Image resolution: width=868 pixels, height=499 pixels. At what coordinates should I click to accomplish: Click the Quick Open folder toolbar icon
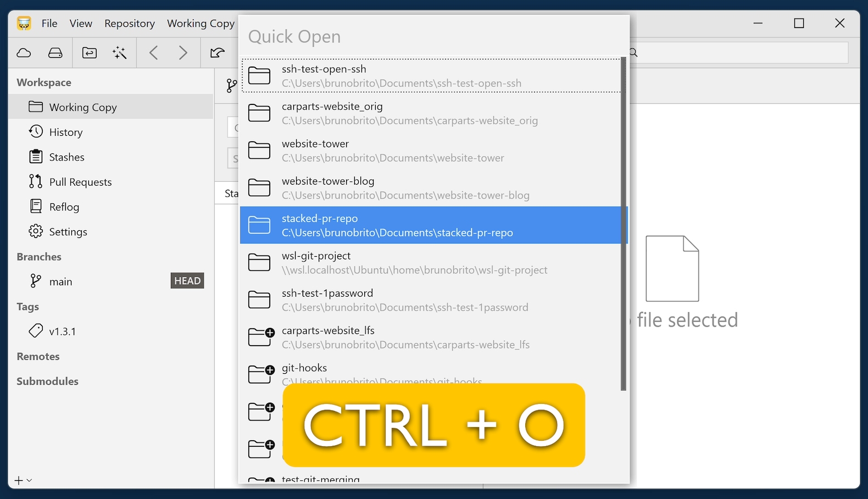tap(90, 53)
